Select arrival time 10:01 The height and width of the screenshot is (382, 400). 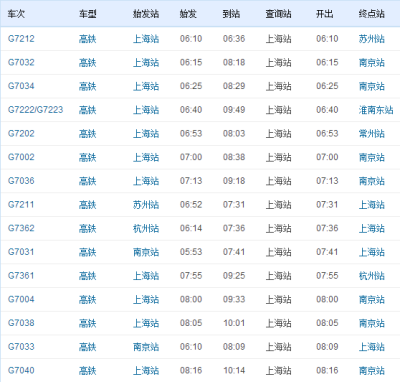click(234, 323)
